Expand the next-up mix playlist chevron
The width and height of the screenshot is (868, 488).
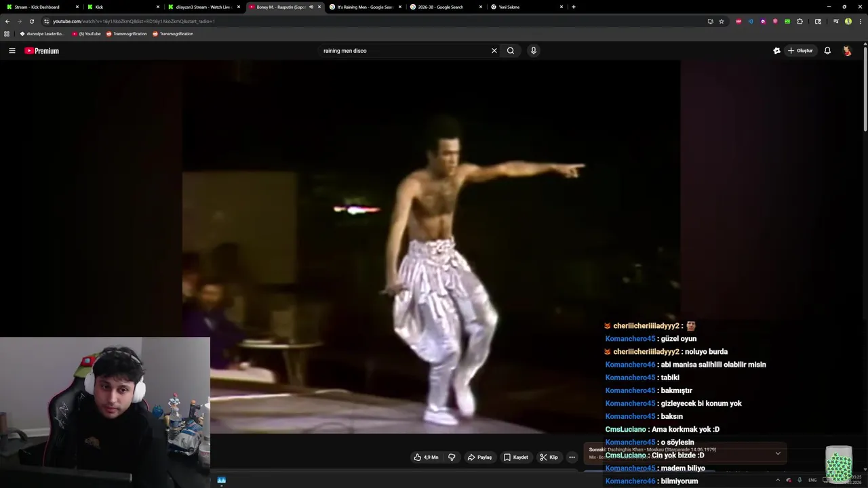point(778,453)
